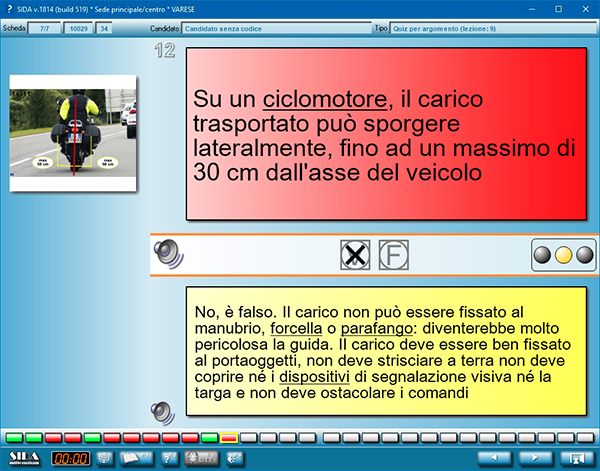Select the current highlighted question marker
The height and width of the screenshot is (471, 600).
[229, 438]
